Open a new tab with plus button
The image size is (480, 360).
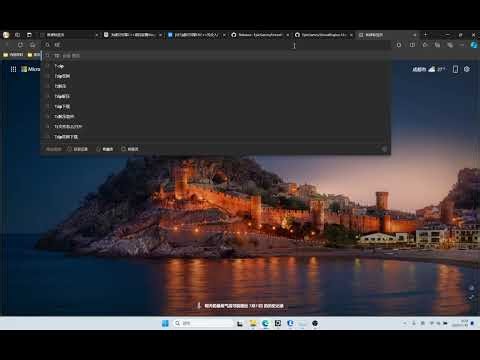(425, 35)
